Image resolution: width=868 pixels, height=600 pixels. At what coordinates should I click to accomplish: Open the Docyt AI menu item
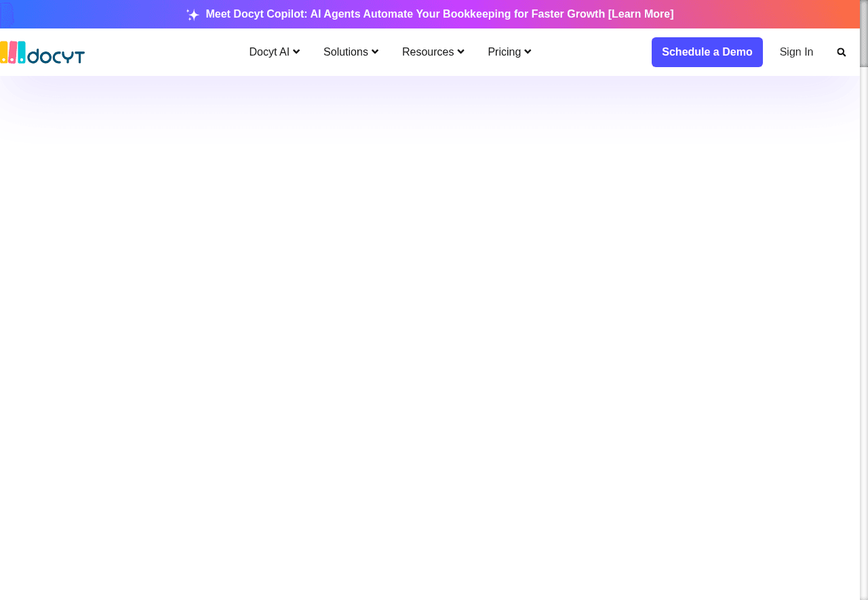coord(269,52)
